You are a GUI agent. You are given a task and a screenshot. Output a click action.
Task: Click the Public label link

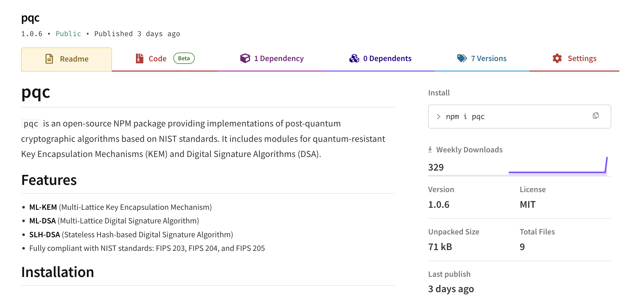pos(68,33)
